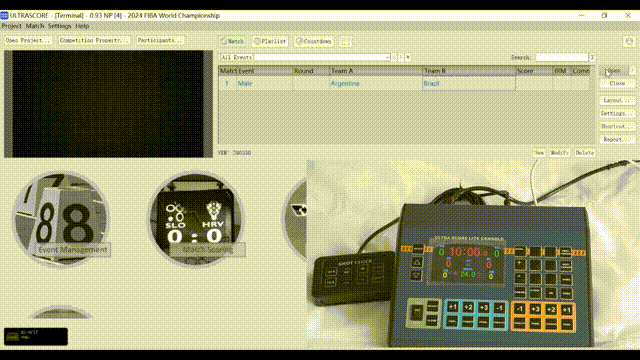
Task: Open the Countdown toolbar button
Action: pos(314,41)
